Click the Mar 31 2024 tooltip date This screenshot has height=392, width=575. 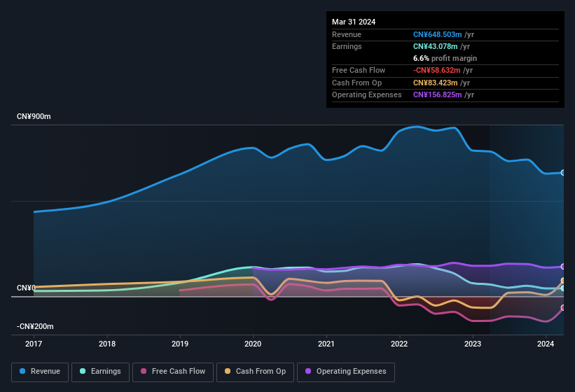354,22
